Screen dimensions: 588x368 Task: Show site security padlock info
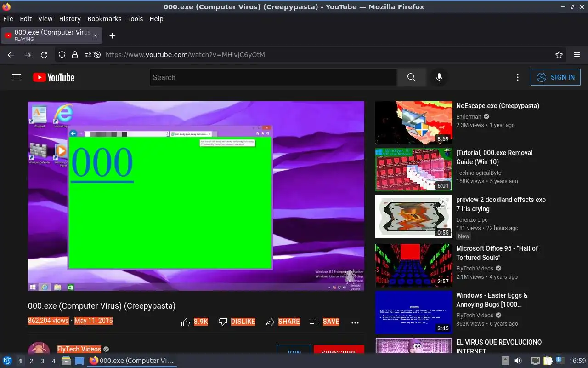pyautogui.click(x=75, y=55)
